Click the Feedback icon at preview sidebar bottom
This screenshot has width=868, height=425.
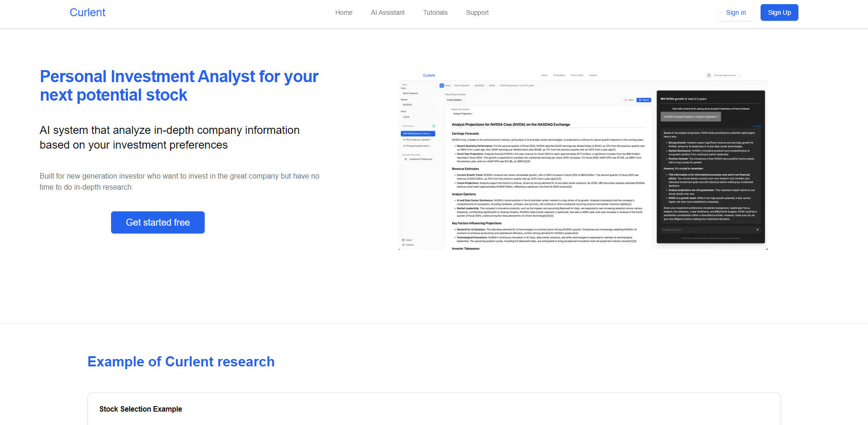[403, 245]
